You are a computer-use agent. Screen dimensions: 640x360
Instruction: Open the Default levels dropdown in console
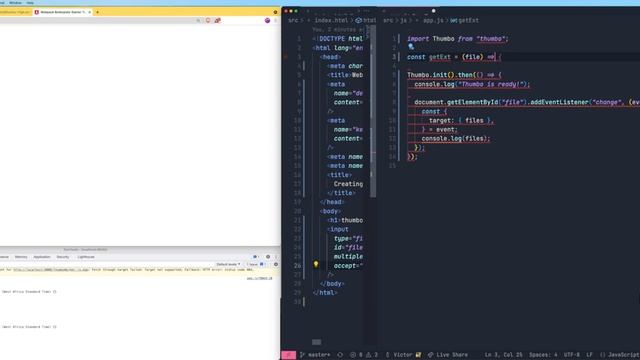click(x=228, y=264)
